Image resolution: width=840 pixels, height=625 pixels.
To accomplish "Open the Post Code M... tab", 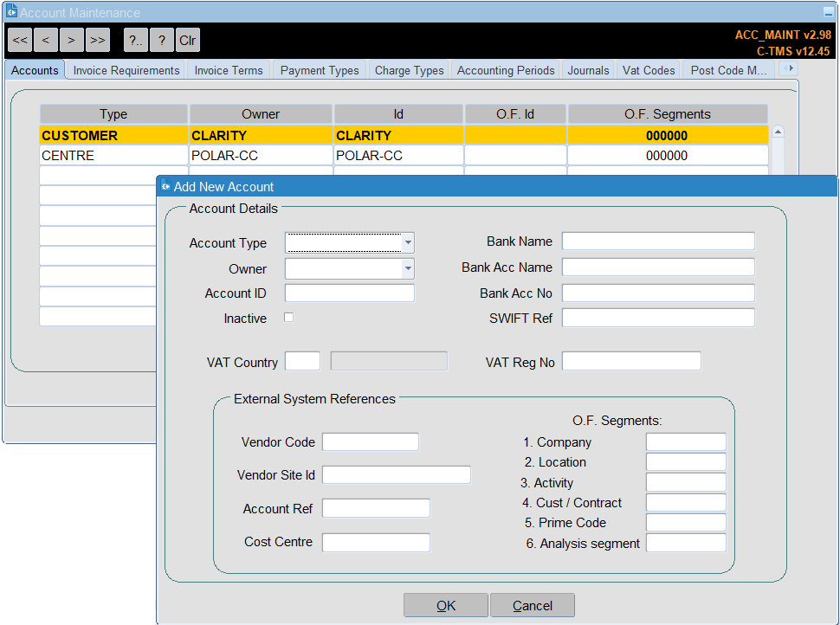I will point(729,70).
